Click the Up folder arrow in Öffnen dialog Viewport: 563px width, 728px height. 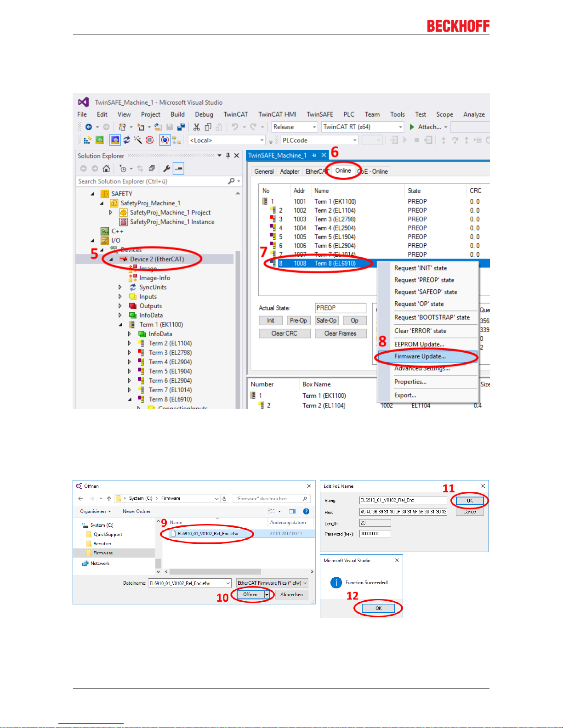pyautogui.click(x=109, y=498)
